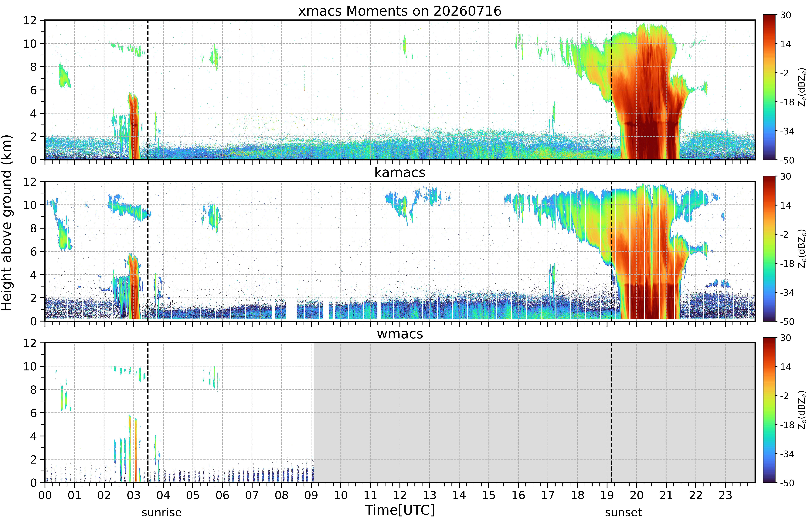Click y-axis tick "10" of the kamacs panel
The image size is (812, 524).
pos(30,205)
